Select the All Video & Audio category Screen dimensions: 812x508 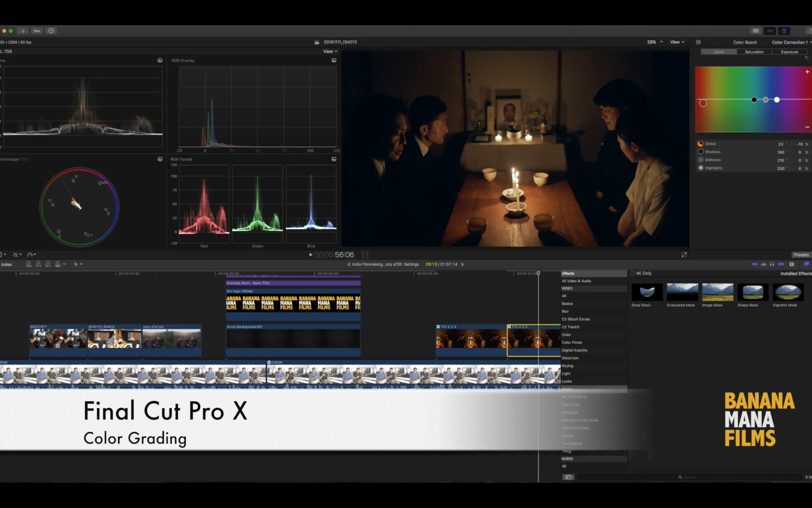tap(576, 281)
